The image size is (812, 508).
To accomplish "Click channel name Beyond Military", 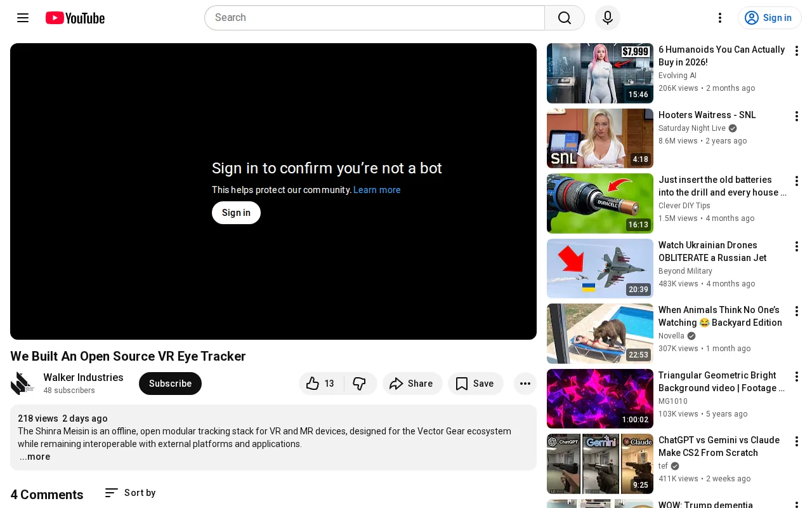I will (685, 271).
